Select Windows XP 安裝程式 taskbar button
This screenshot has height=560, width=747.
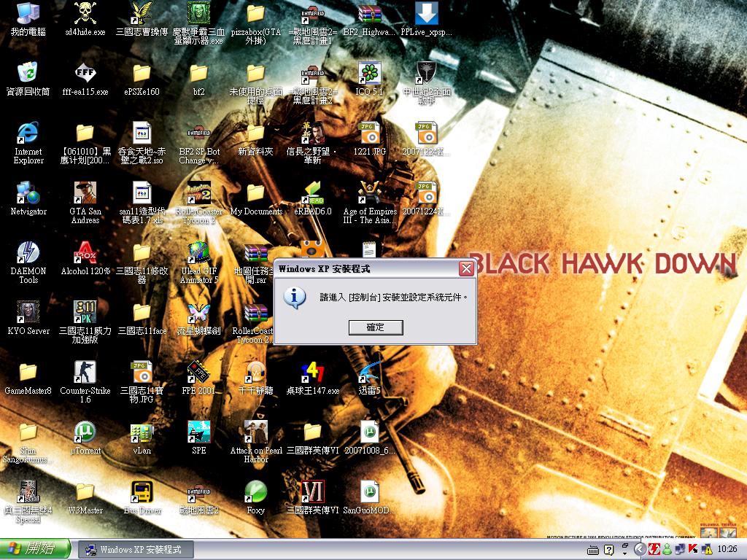(136, 550)
